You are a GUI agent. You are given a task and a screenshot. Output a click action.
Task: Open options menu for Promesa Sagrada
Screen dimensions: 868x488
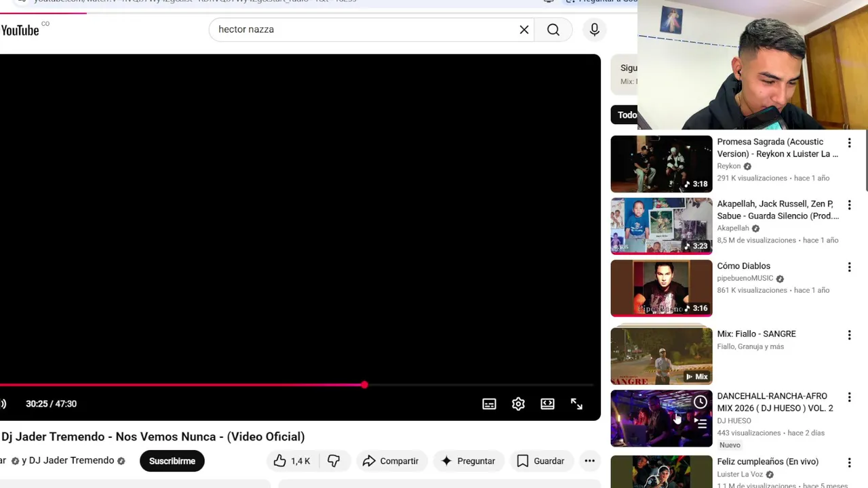849,143
